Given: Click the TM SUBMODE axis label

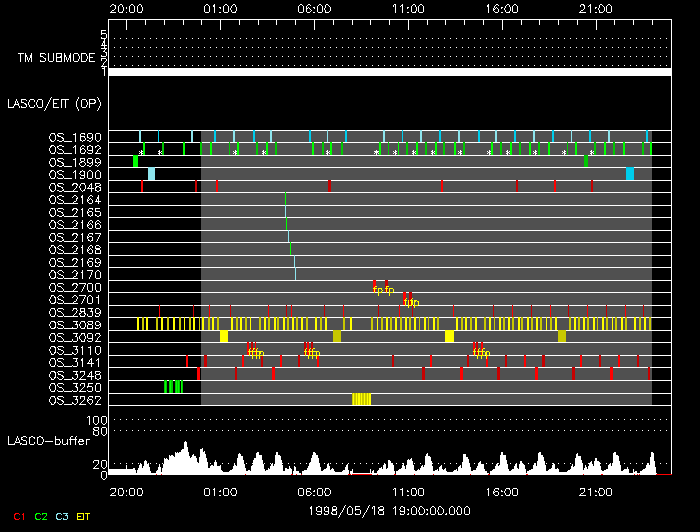Looking at the screenshot, I should click(x=59, y=58).
